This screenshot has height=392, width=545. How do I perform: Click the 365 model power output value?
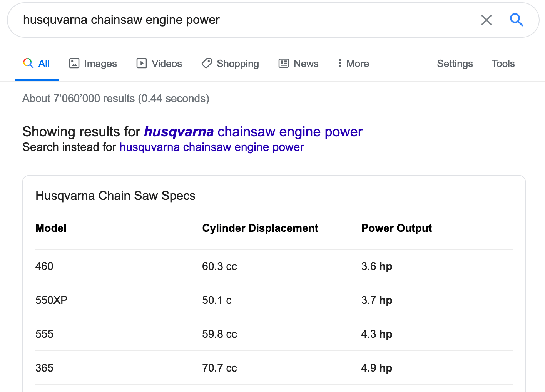tap(376, 368)
